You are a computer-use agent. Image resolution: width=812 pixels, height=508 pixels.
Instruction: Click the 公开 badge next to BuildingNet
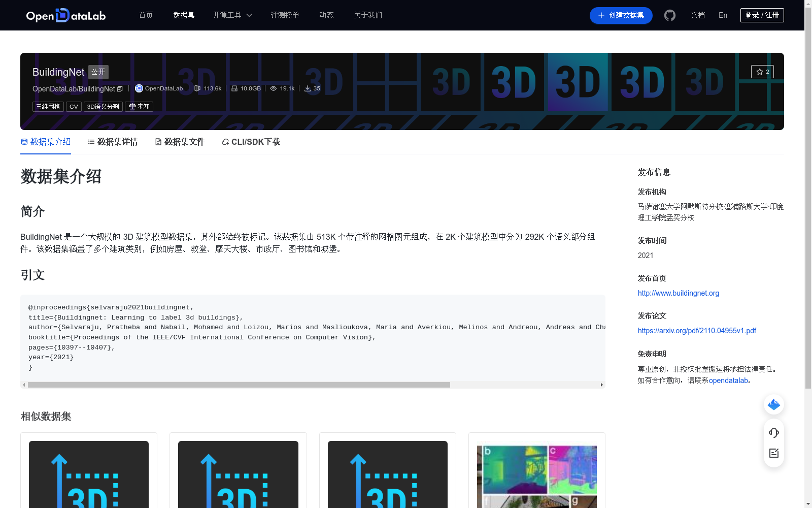click(x=98, y=72)
